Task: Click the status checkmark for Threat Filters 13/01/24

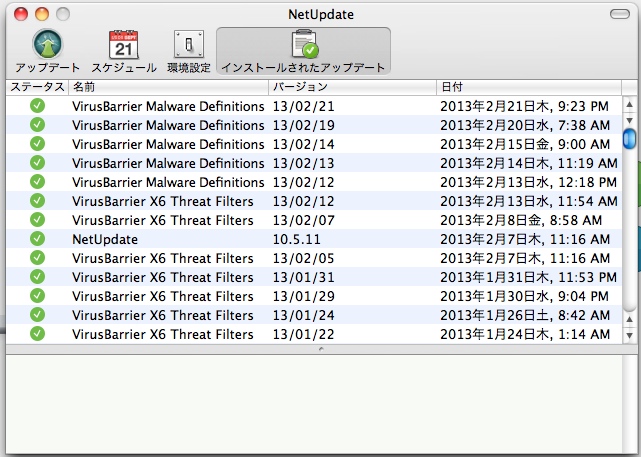Action: click(x=37, y=315)
